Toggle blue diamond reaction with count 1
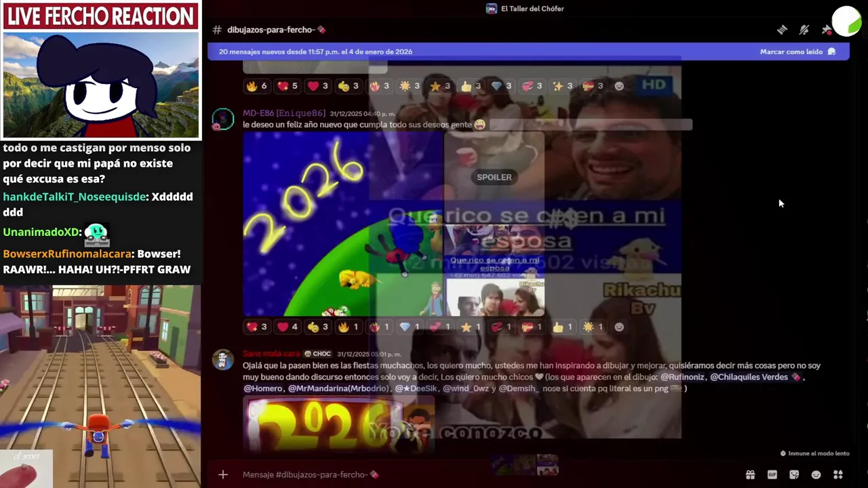 pos(409,327)
